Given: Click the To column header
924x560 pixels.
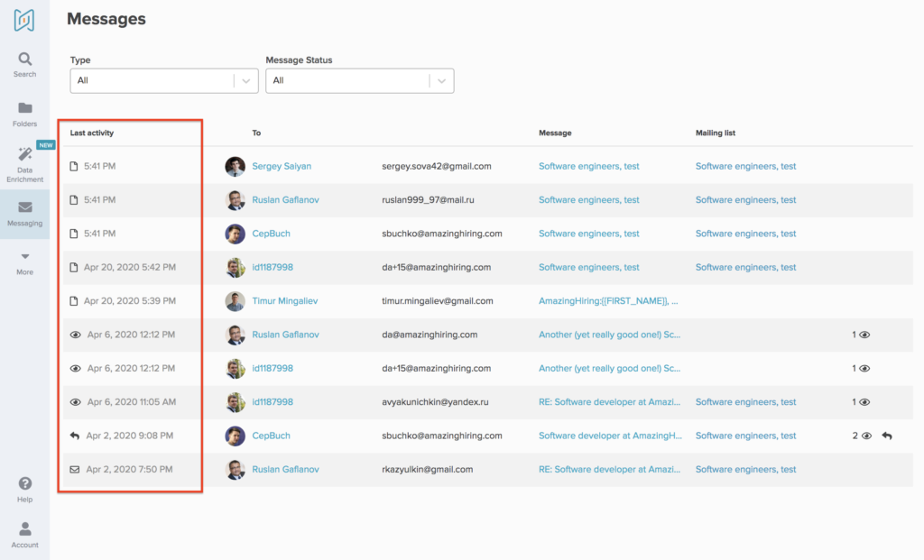Looking at the screenshot, I should [256, 133].
